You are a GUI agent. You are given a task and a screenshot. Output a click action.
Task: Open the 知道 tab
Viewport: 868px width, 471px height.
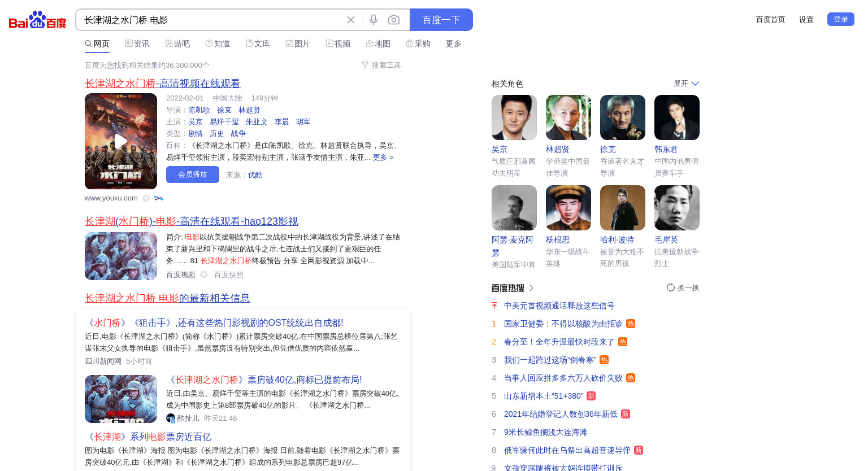[x=218, y=43]
